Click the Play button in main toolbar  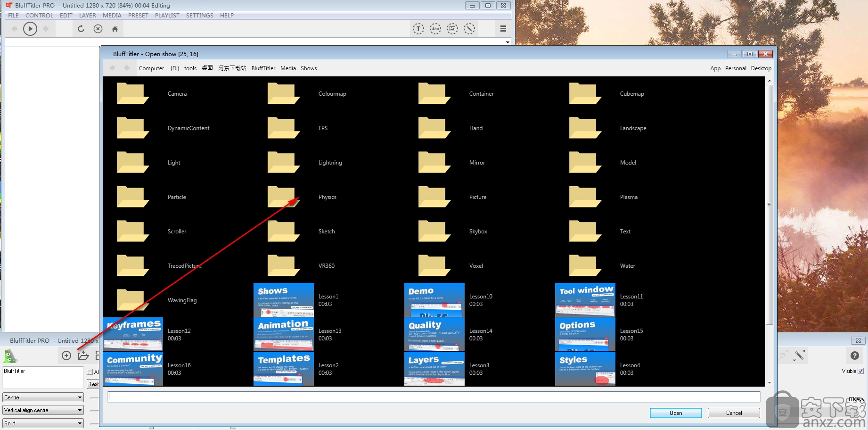30,29
